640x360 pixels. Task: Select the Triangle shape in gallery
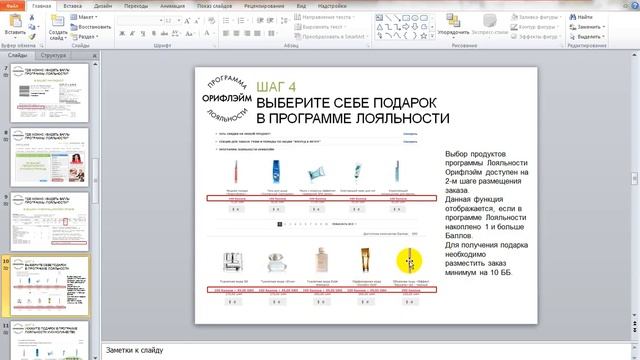pos(379,27)
